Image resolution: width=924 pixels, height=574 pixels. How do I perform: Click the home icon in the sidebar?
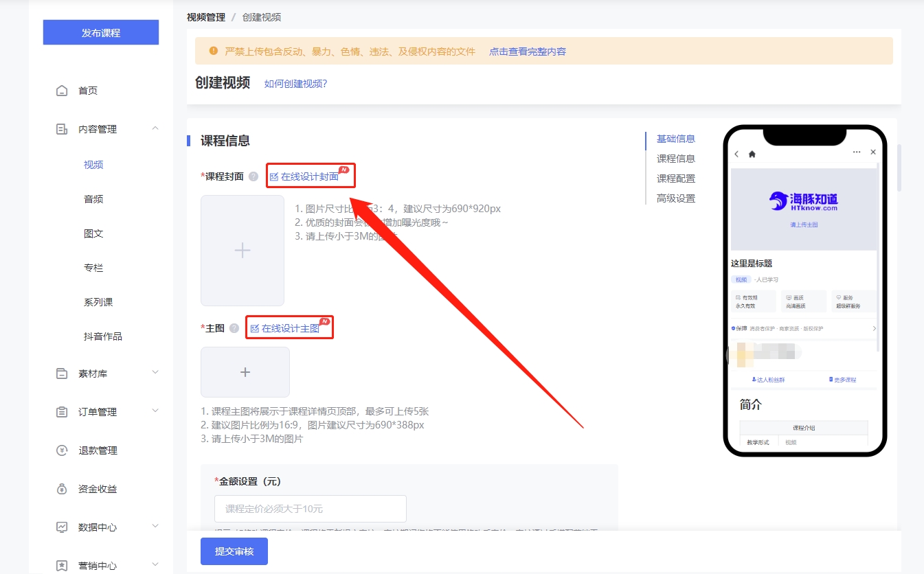click(62, 91)
